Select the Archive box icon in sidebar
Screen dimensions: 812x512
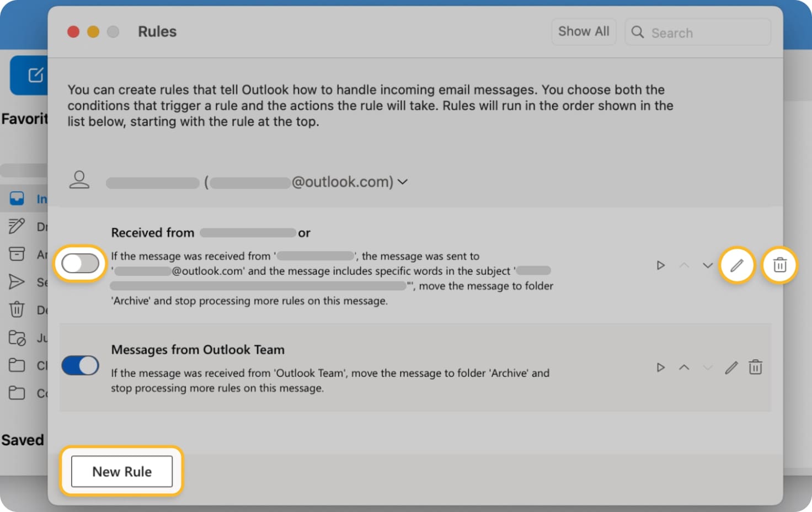[17, 254]
